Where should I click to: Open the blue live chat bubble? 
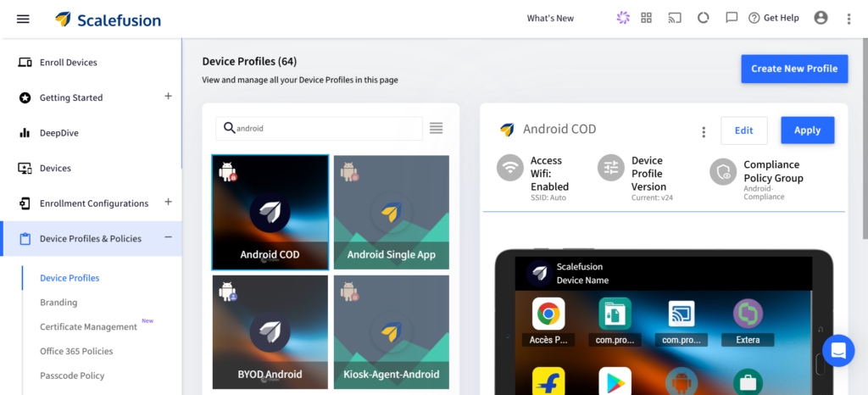tap(838, 351)
